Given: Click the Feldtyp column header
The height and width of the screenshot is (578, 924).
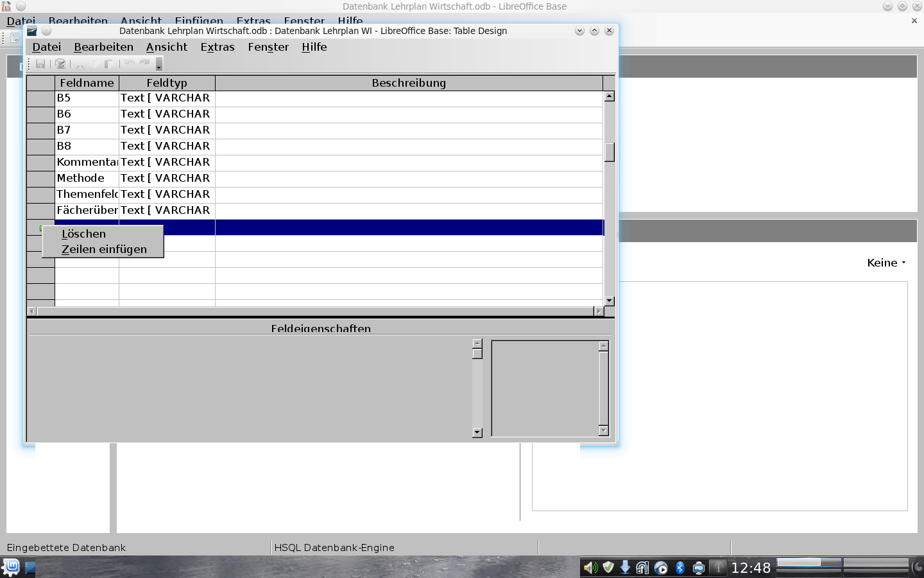Looking at the screenshot, I should pos(167,83).
